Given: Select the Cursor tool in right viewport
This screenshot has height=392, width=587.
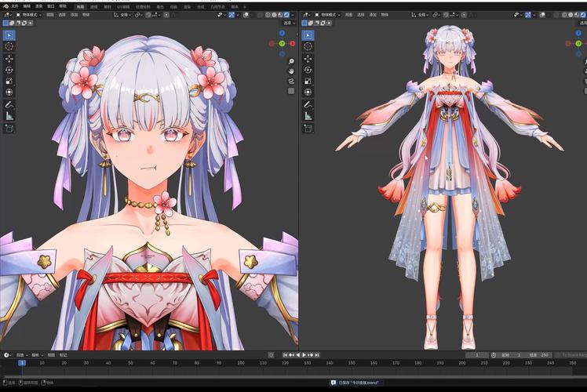Looking at the screenshot, I should pyautogui.click(x=308, y=46).
